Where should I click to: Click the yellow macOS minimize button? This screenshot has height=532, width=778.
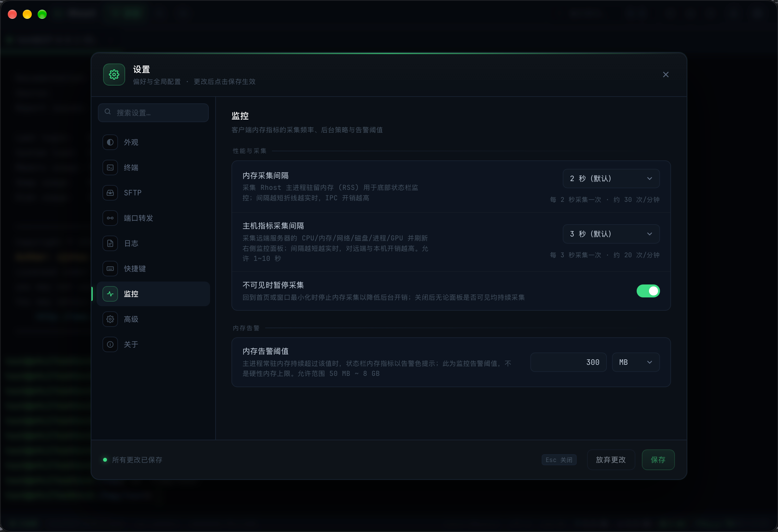point(28,14)
